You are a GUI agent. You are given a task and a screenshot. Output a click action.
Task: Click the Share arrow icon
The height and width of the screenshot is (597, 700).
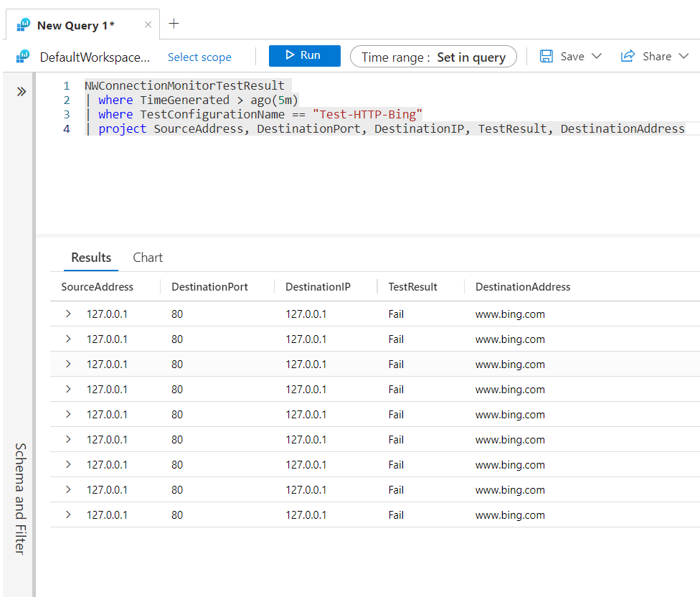pos(628,56)
